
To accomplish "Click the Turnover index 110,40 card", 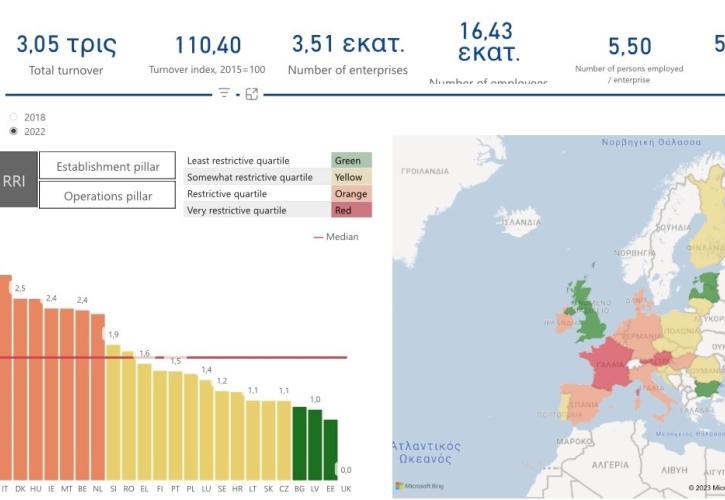I will [207, 55].
